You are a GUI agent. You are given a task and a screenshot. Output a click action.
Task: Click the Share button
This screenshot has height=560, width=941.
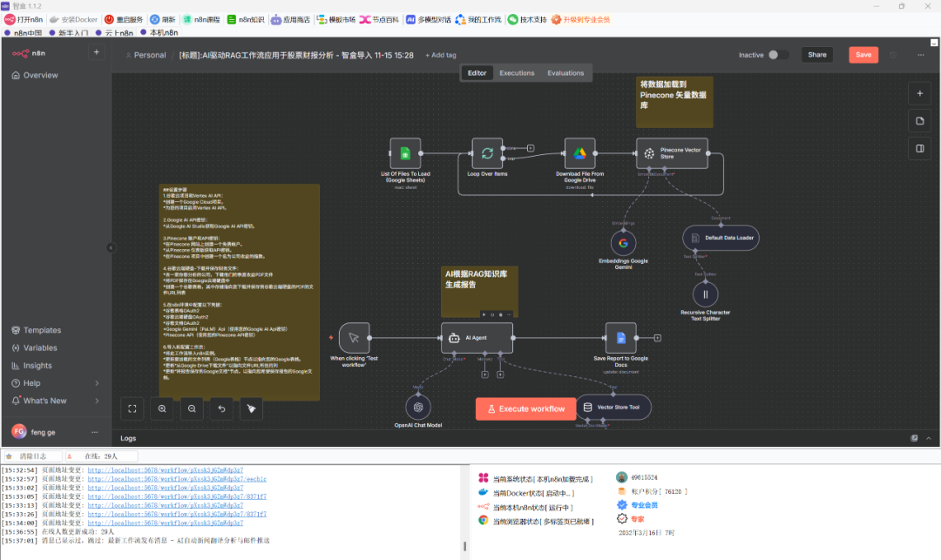coord(816,55)
